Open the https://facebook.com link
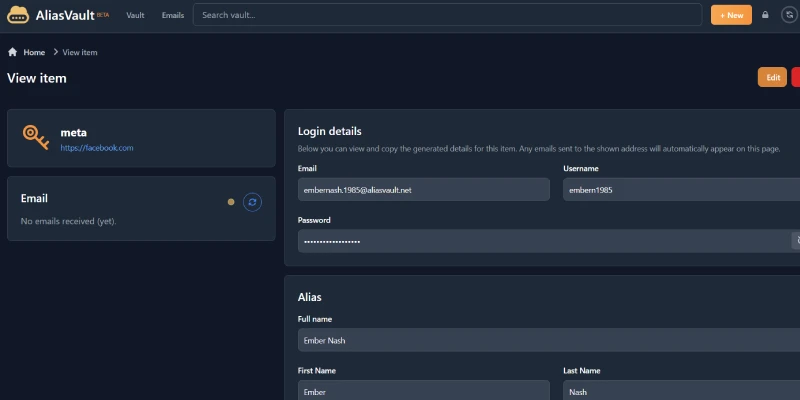 point(97,148)
